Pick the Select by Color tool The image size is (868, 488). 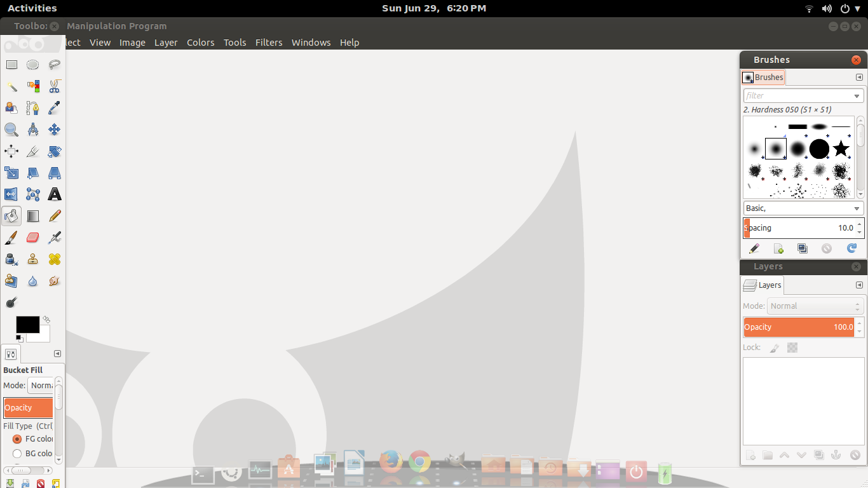pos(33,86)
